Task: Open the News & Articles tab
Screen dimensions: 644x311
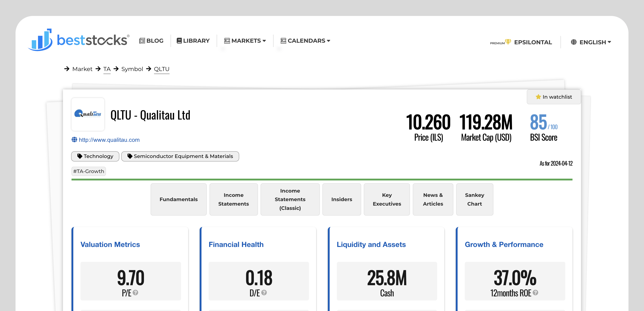Action: [433, 199]
